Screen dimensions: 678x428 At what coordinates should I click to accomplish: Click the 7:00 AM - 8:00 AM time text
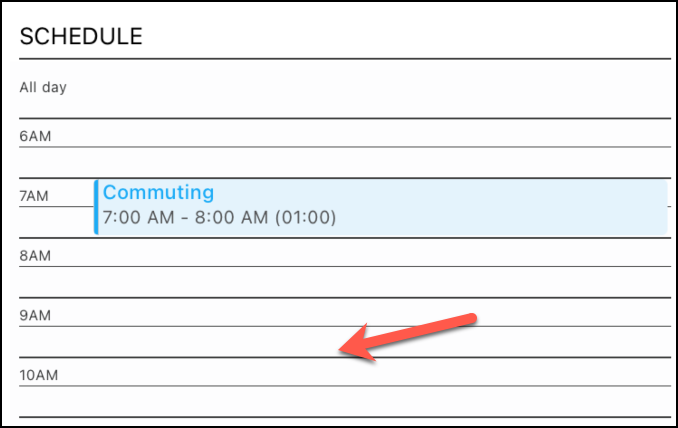pyautogui.click(x=219, y=217)
